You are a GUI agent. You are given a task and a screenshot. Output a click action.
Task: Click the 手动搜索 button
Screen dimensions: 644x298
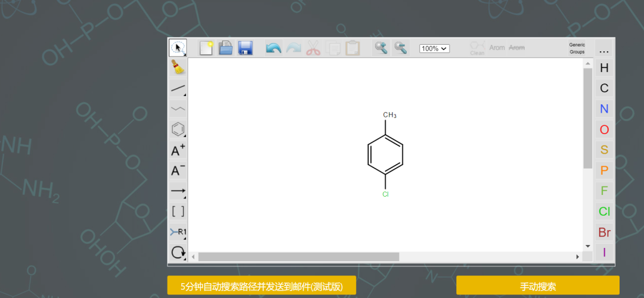(x=538, y=285)
